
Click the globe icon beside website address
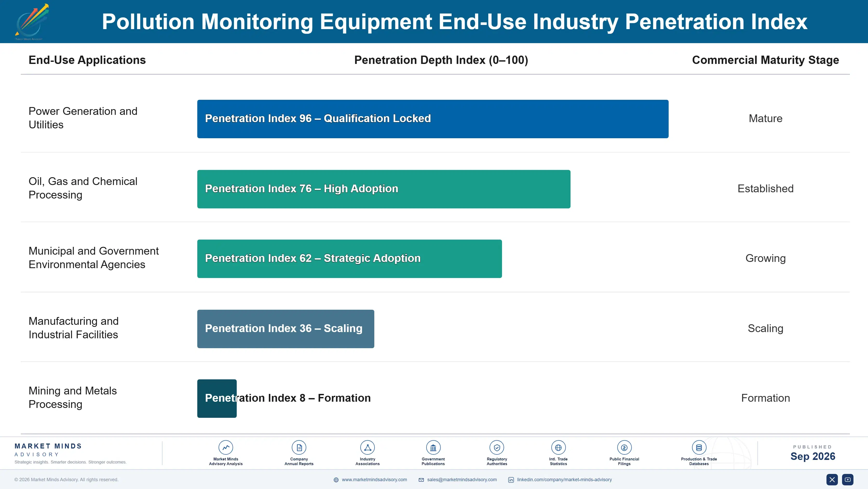coord(336,480)
